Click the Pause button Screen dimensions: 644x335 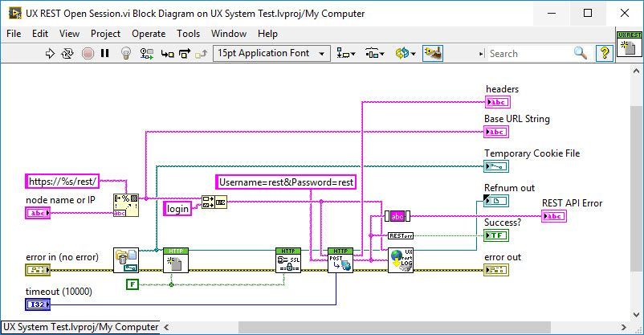(105, 54)
